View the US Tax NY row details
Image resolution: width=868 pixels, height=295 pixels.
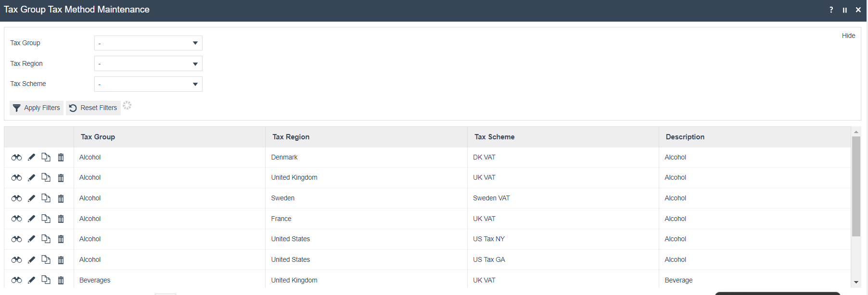(16, 239)
